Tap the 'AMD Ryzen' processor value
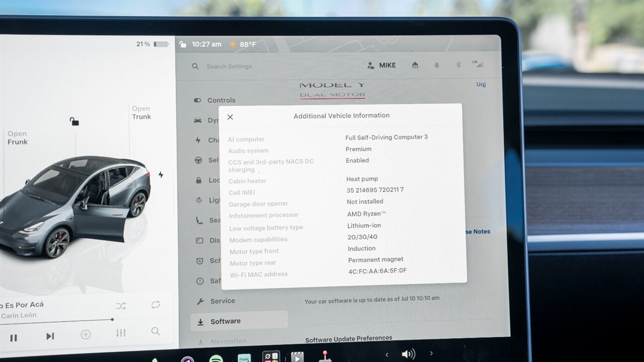Viewport: 644px width, 362px height. point(366,214)
